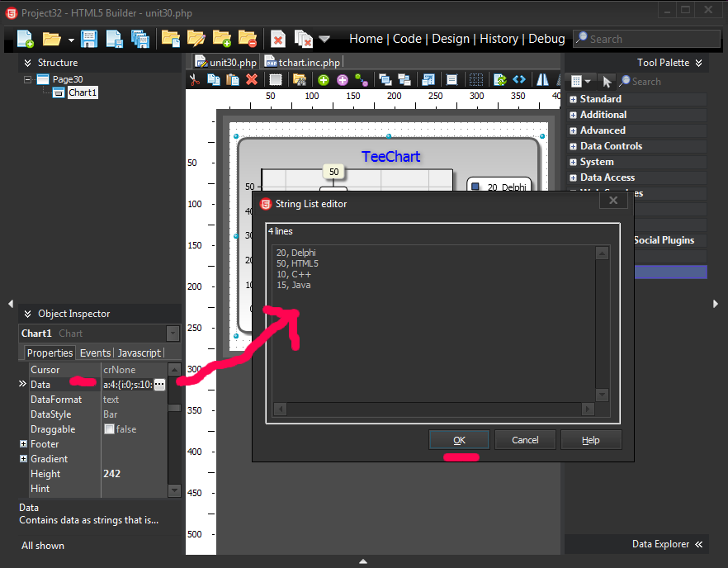
Task: Click the folder with pencil icon
Action: coord(196,39)
